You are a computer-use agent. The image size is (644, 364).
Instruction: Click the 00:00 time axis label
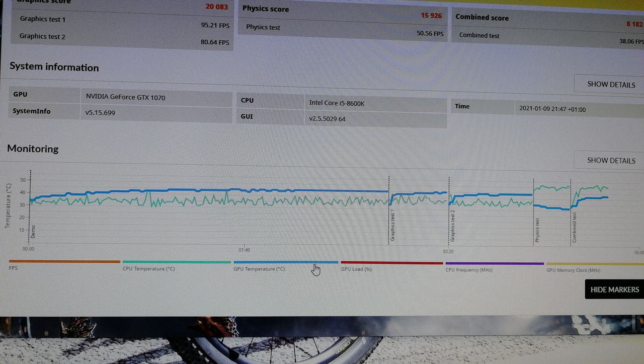point(29,248)
